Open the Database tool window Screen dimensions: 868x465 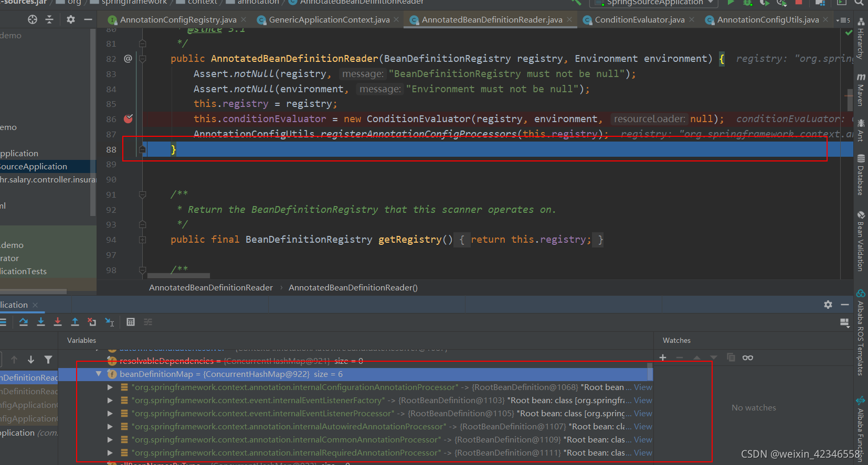point(861,175)
